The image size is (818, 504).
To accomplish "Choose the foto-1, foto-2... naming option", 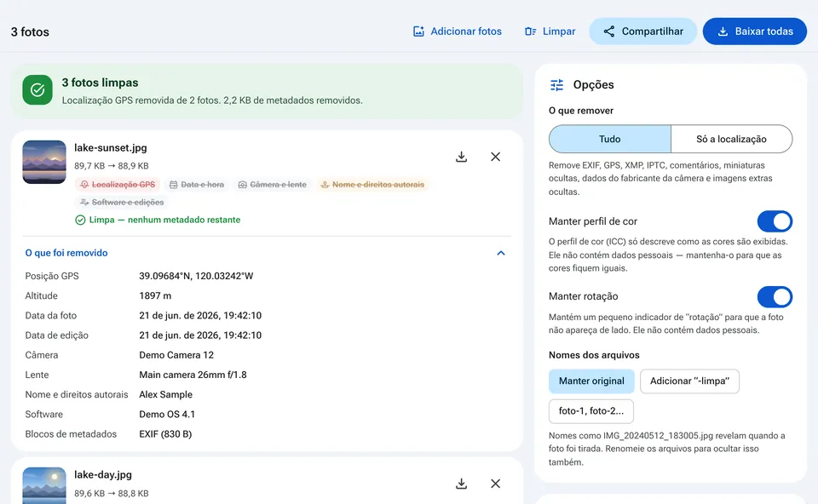I will coord(591,411).
